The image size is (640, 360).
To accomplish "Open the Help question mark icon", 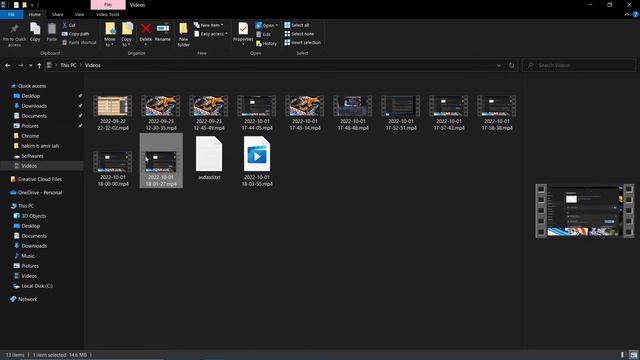I will (x=636, y=14).
